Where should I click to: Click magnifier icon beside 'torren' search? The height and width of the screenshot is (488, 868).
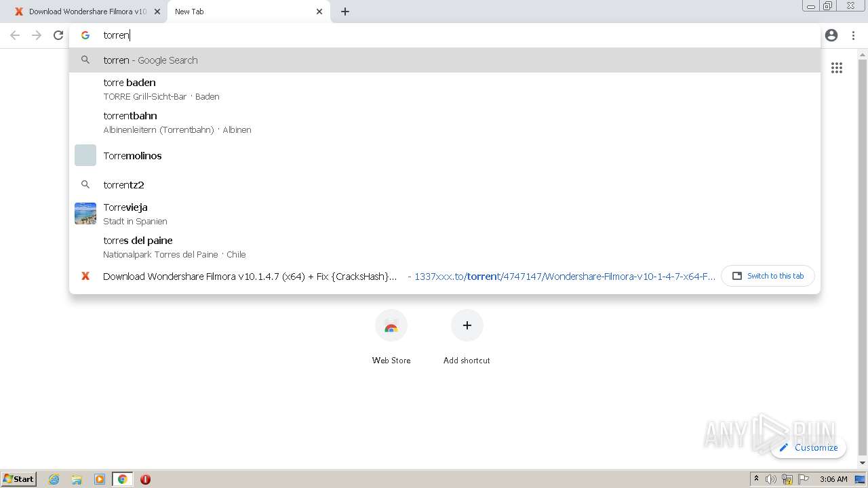[x=85, y=60]
